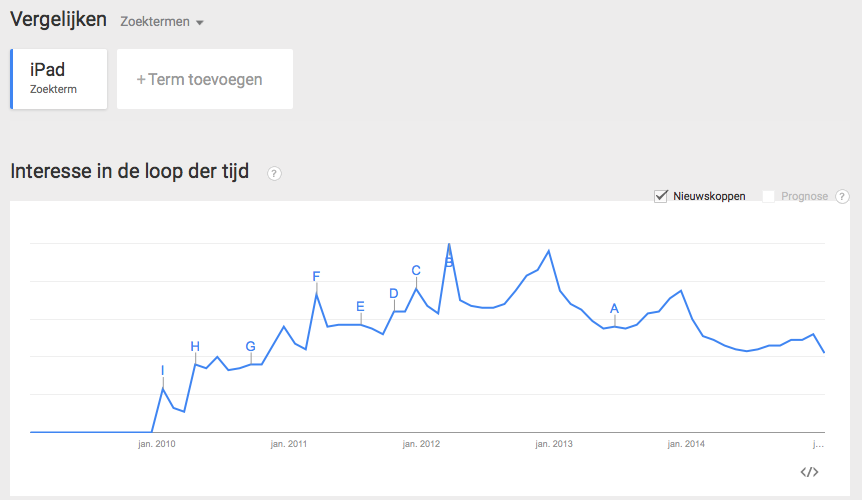The height and width of the screenshot is (500, 862).
Task: Select news headline marker D
Action: [394, 293]
